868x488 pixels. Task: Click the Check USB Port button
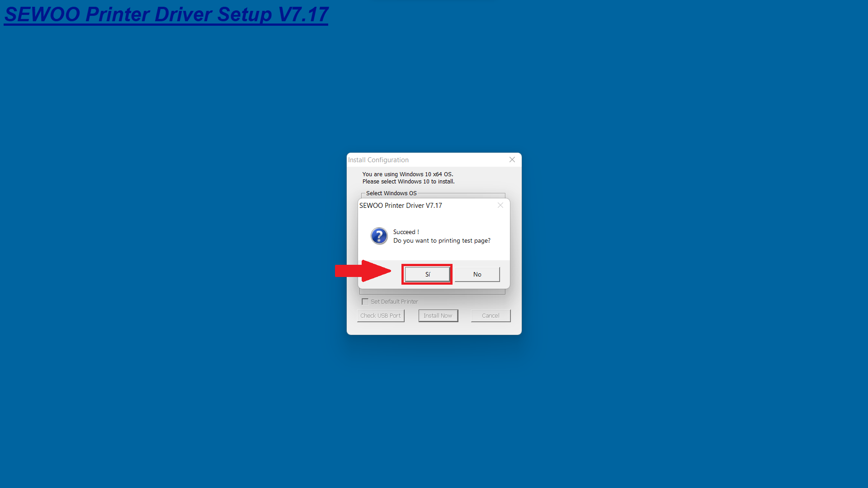pyautogui.click(x=381, y=315)
